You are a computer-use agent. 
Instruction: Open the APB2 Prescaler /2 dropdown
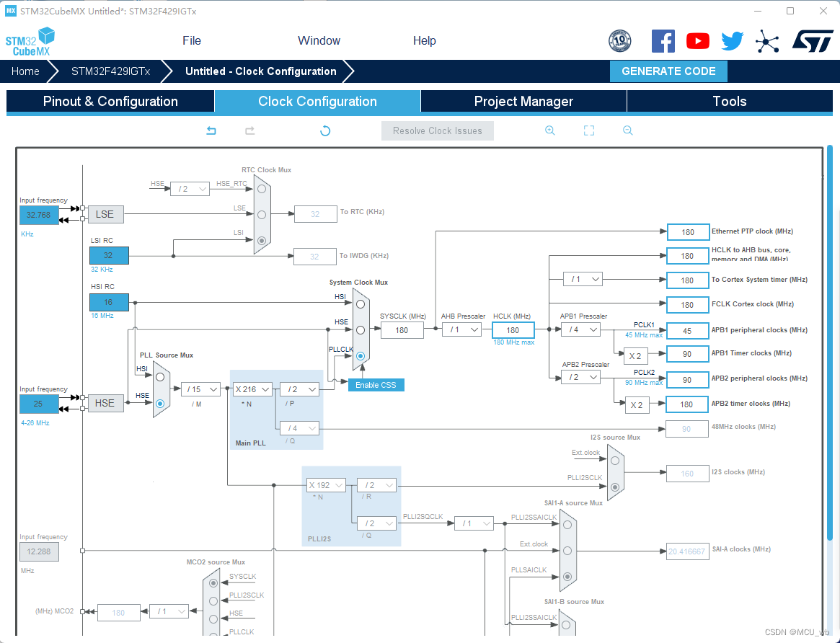tap(580, 378)
